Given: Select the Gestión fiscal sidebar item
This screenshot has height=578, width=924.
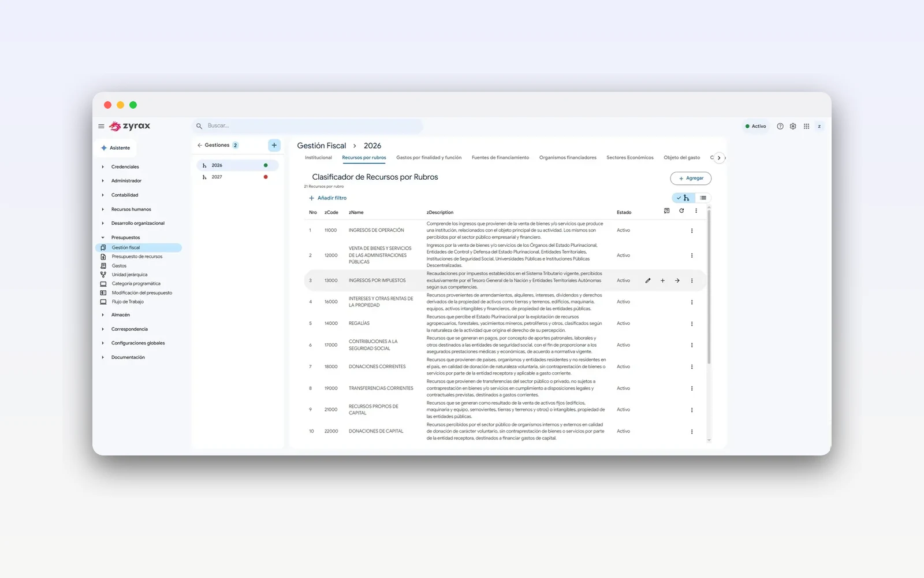Looking at the screenshot, I should pos(139,247).
